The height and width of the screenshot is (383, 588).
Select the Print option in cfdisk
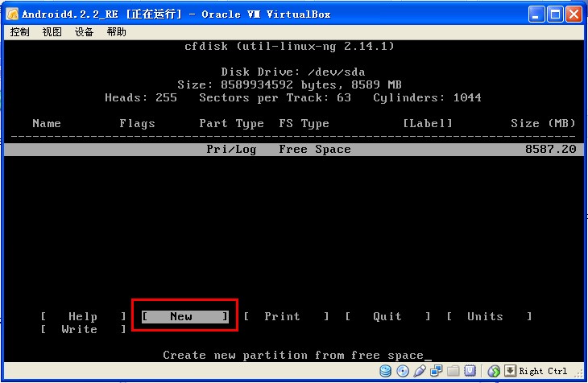[x=286, y=316]
